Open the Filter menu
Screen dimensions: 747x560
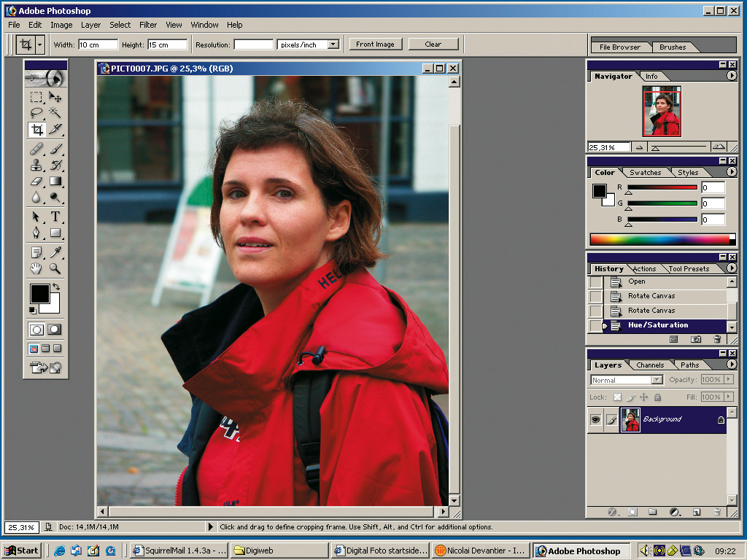click(x=148, y=25)
